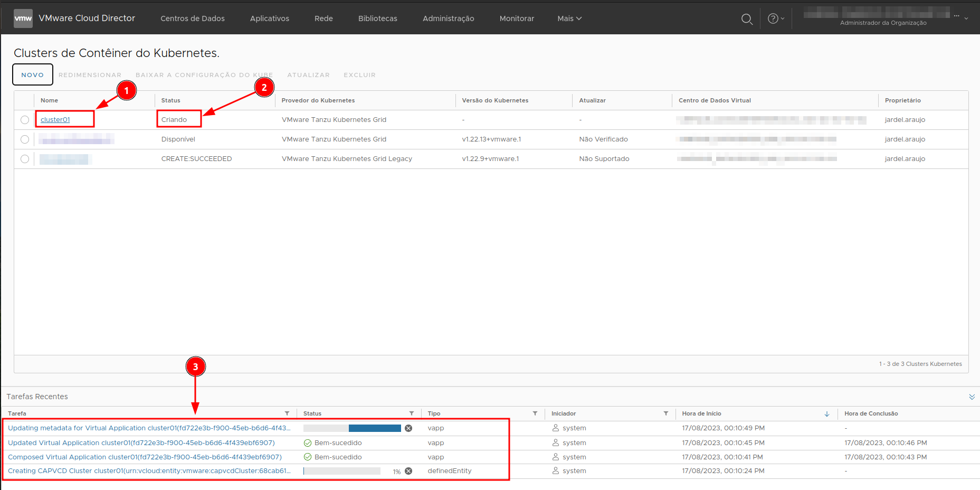Filter the Tarefa column
The image size is (980, 490).
(287, 413)
